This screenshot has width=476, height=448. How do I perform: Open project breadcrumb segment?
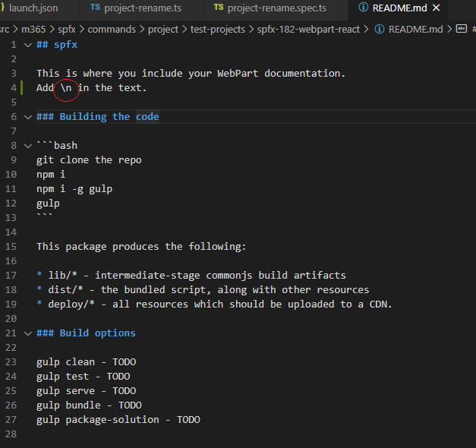163,30
